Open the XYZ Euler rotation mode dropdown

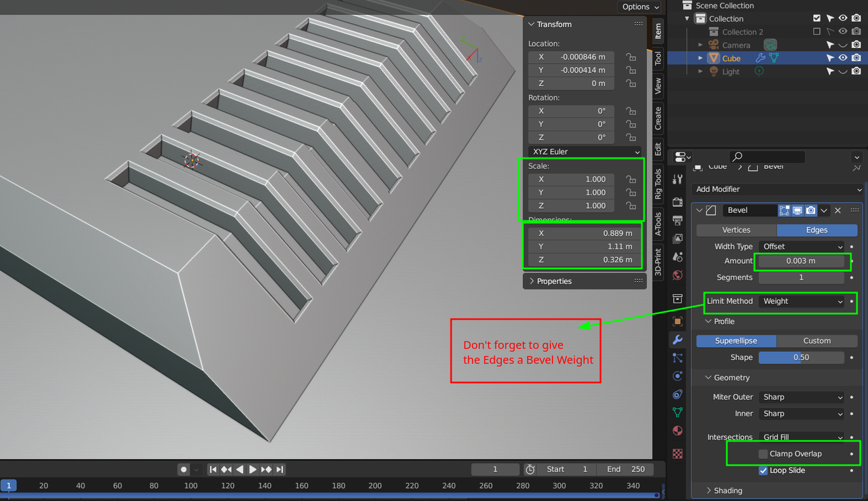point(585,152)
